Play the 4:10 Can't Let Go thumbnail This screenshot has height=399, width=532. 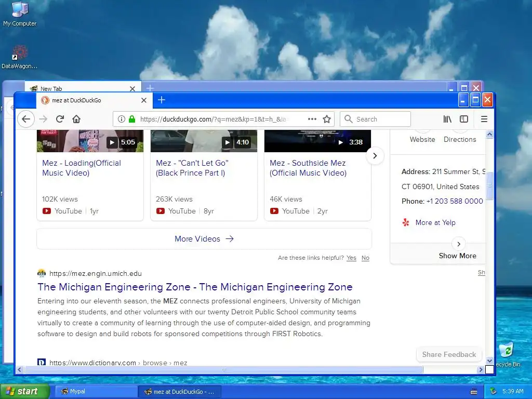204,141
